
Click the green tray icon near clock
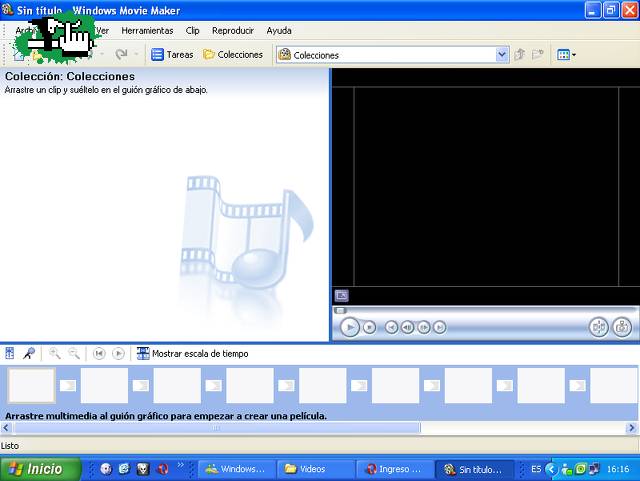click(x=580, y=469)
